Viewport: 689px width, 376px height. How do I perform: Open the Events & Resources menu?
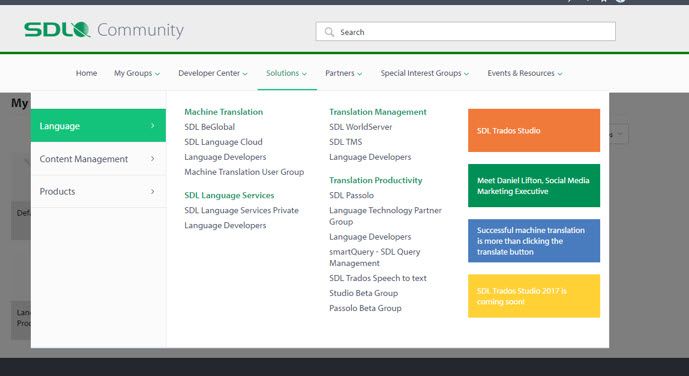click(x=525, y=73)
